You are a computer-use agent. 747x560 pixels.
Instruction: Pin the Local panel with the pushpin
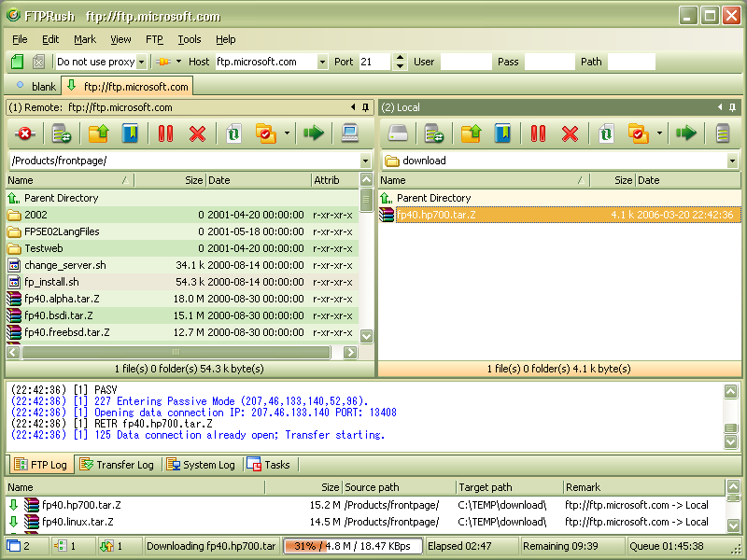[732, 107]
